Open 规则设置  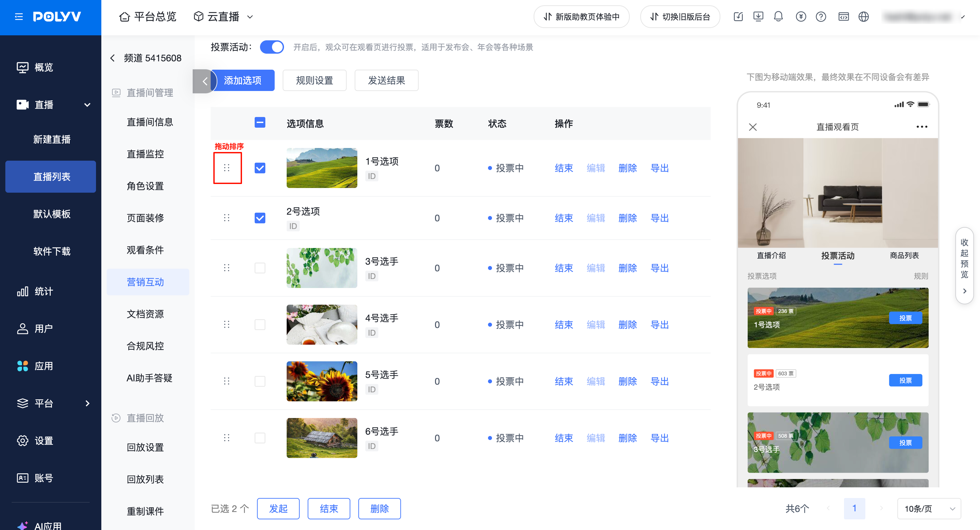315,80
